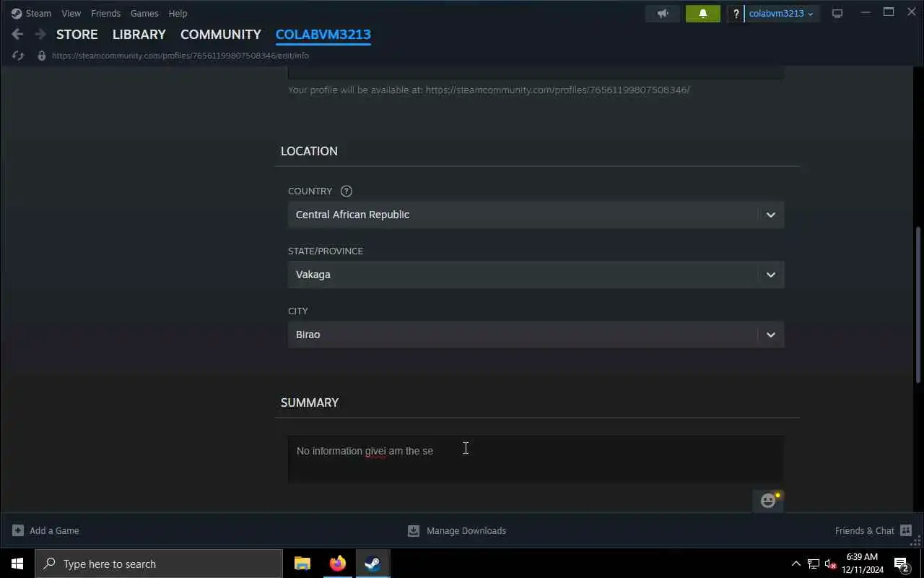The image size is (924, 578).
Task: Click the STATE/PROVINCE field label
Action: click(x=326, y=251)
